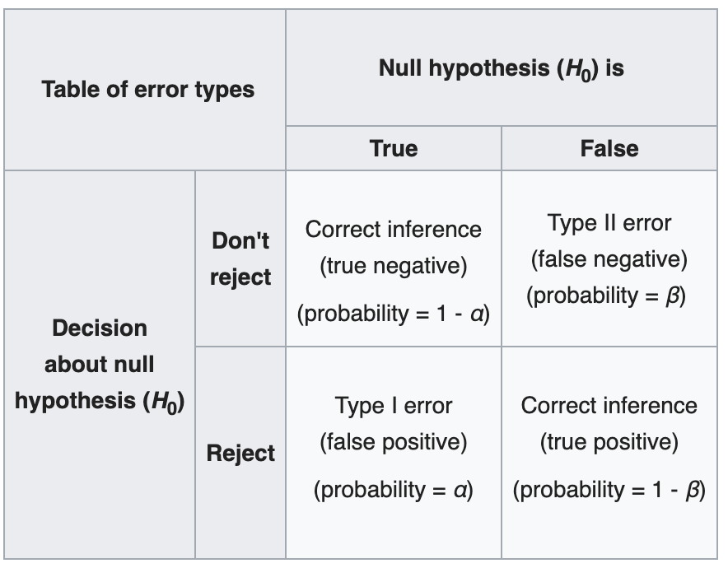Click the word 'hypothesis (H0)' in row header
This screenshot has height=568, width=728.
100,402
